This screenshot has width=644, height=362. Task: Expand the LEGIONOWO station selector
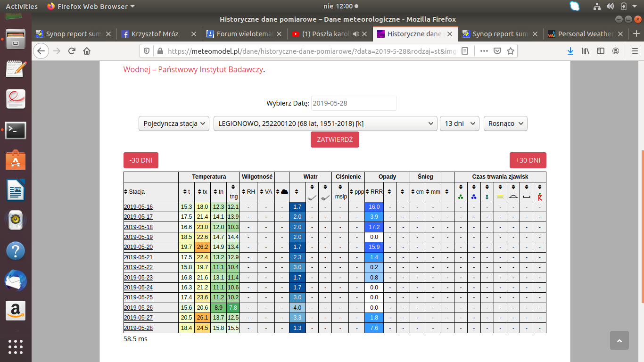click(325, 123)
